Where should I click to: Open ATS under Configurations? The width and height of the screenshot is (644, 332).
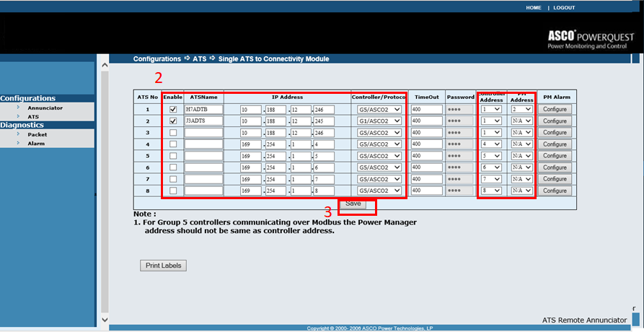tap(33, 117)
